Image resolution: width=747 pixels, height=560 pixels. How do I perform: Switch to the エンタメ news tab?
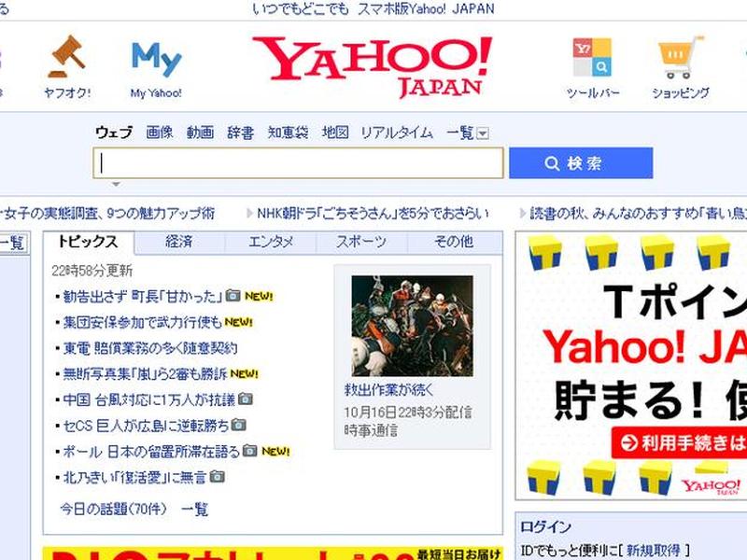[271, 242]
